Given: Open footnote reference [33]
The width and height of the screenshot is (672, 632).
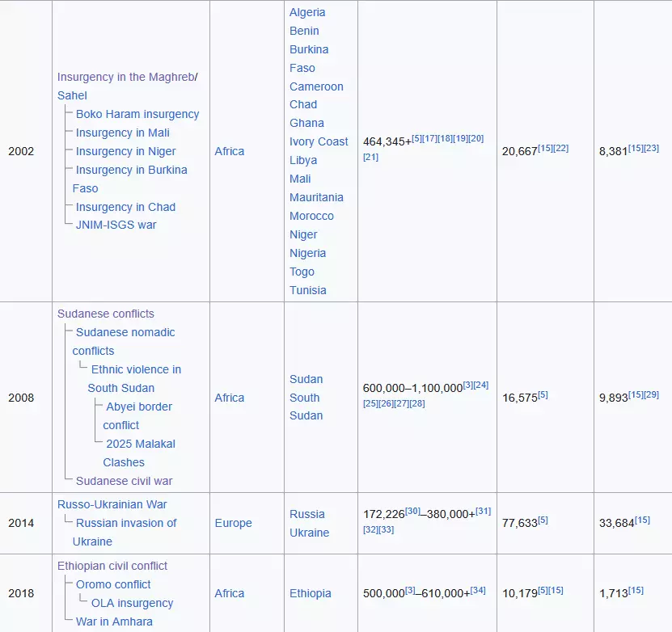Looking at the screenshot, I should click(387, 529).
